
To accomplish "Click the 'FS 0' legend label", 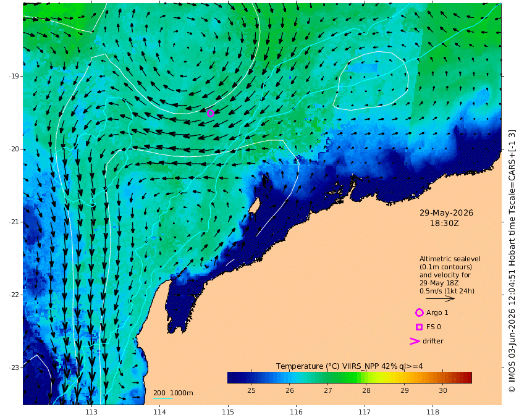I will point(434,327).
